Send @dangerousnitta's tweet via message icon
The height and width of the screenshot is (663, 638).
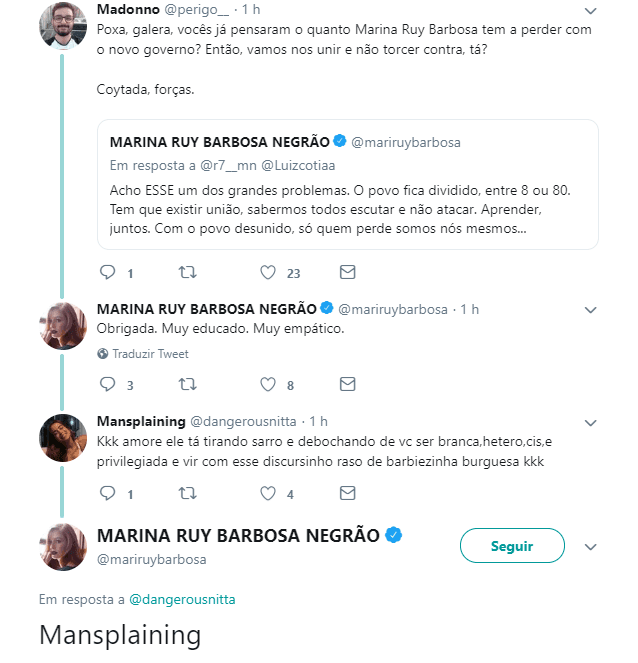[348, 493]
